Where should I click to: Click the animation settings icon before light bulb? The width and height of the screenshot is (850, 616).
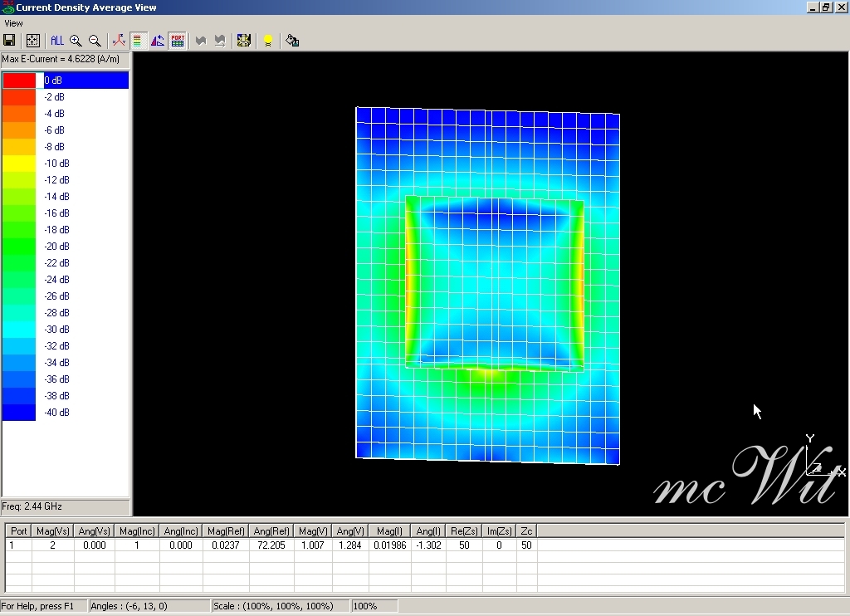243,40
